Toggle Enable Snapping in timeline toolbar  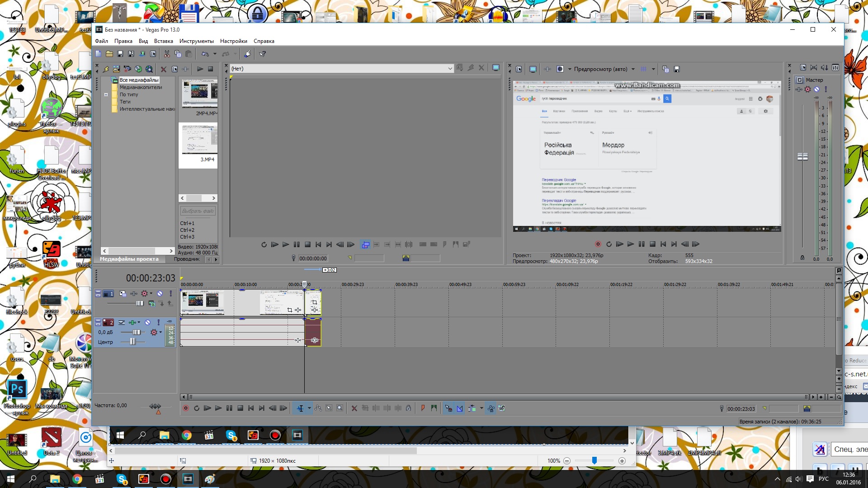448,408
